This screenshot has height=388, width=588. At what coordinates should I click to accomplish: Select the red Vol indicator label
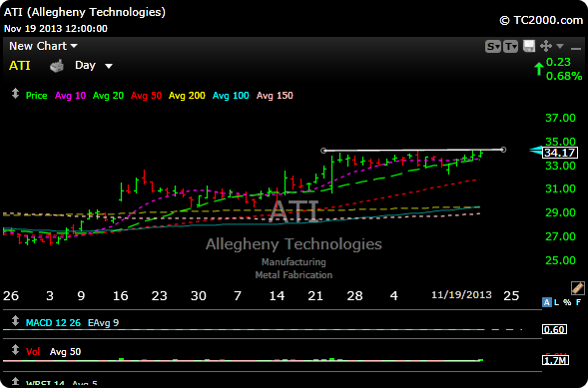click(x=33, y=352)
